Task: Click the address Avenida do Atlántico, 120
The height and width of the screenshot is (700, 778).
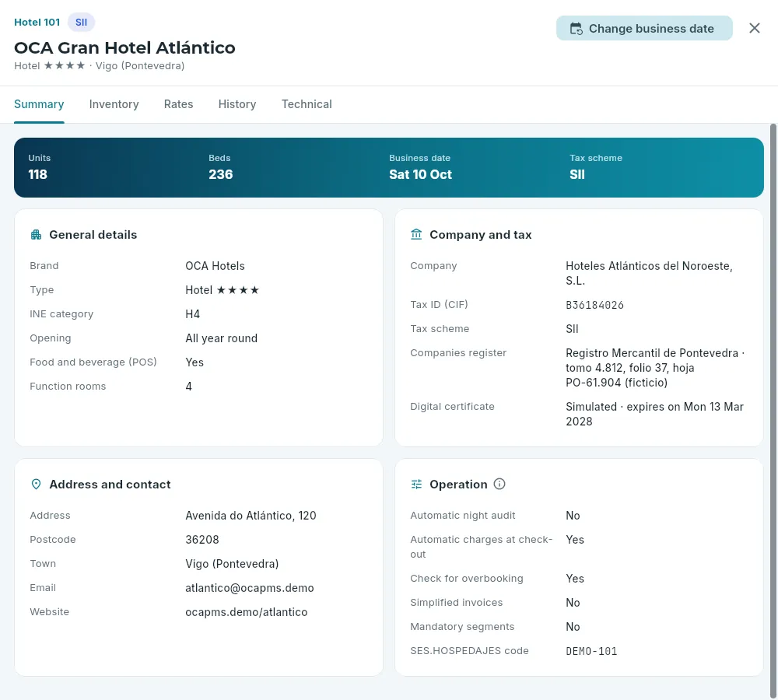Action: (251, 516)
